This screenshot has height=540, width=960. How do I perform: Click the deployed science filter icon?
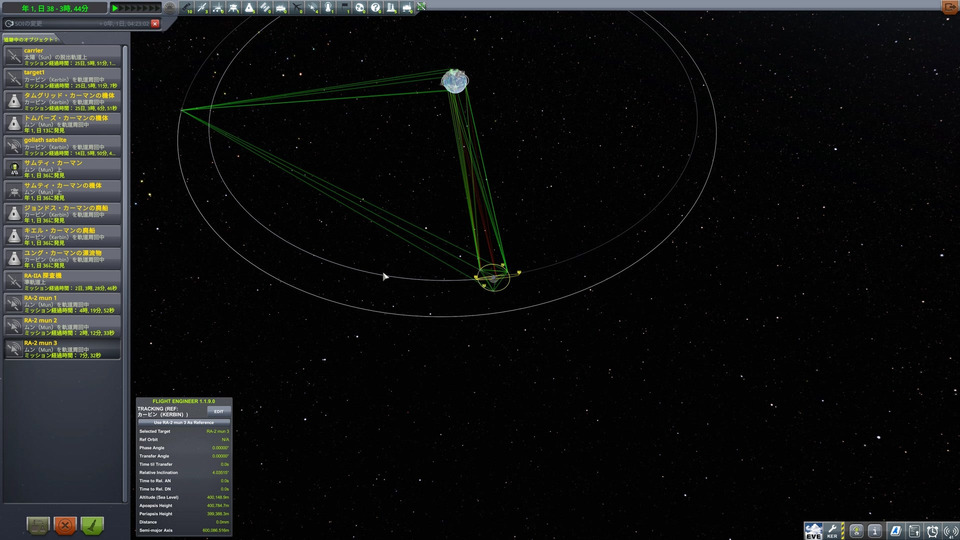point(392,7)
